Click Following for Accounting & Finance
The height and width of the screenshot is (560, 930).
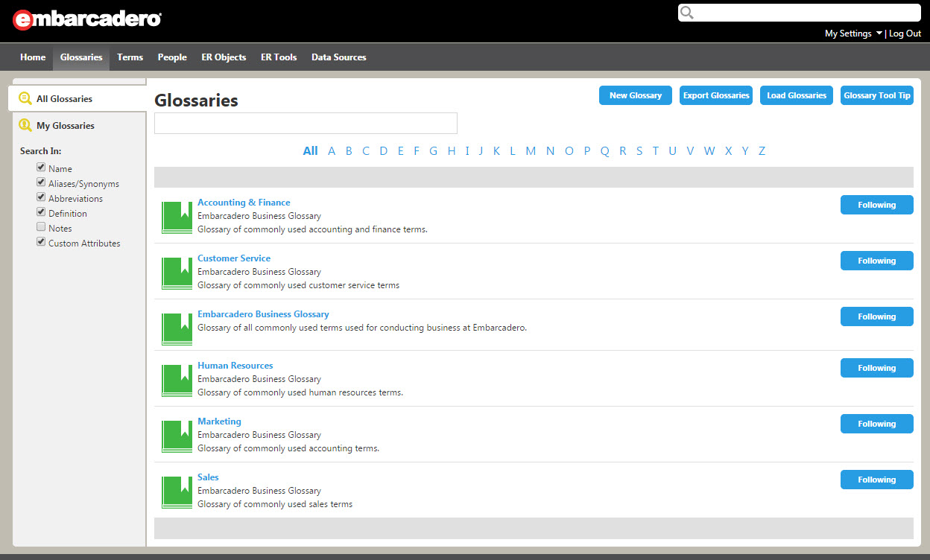[877, 205]
